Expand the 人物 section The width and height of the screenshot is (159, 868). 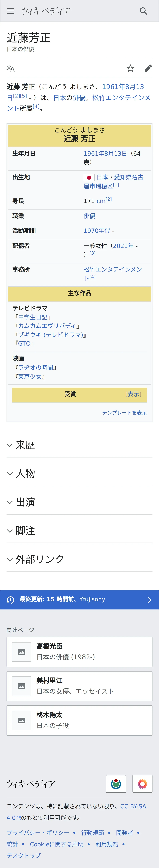25,473
